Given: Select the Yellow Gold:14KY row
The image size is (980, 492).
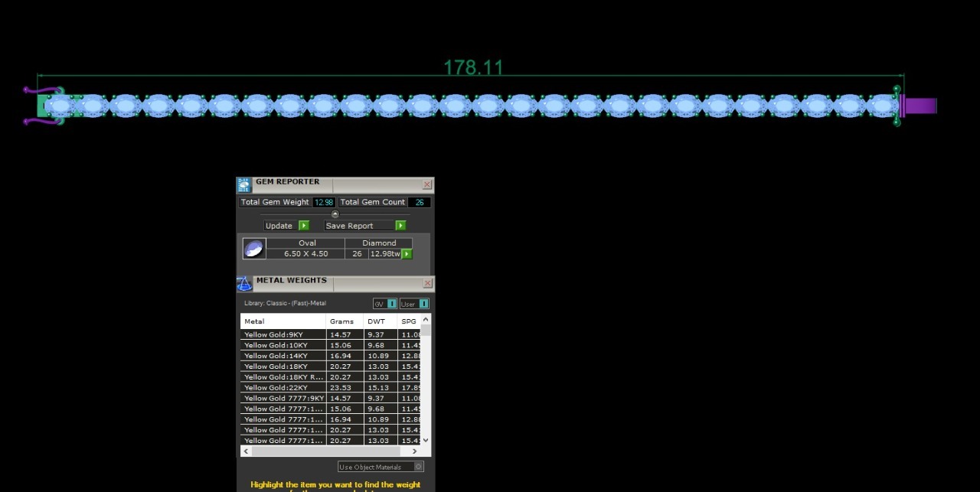Looking at the screenshot, I should pyautogui.click(x=283, y=356).
